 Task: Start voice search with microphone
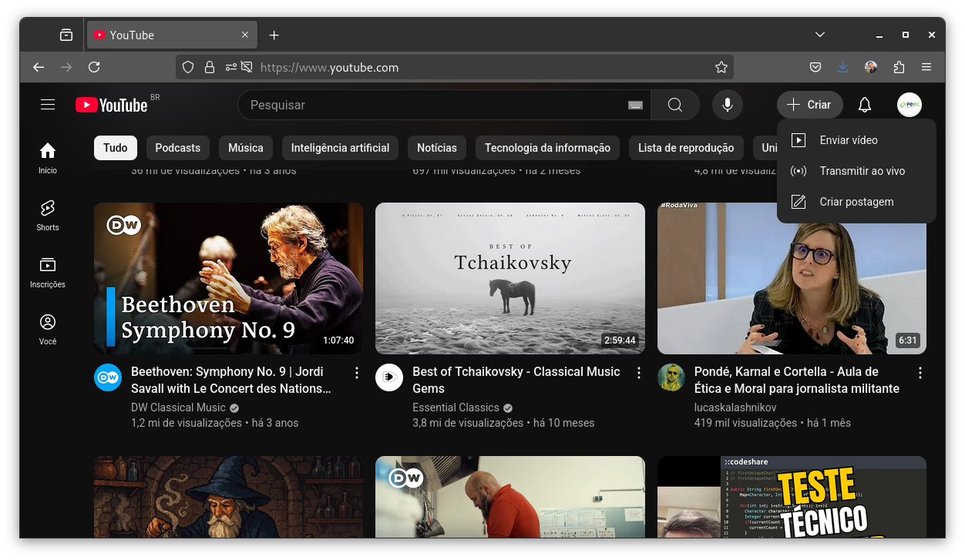pyautogui.click(x=727, y=105)
